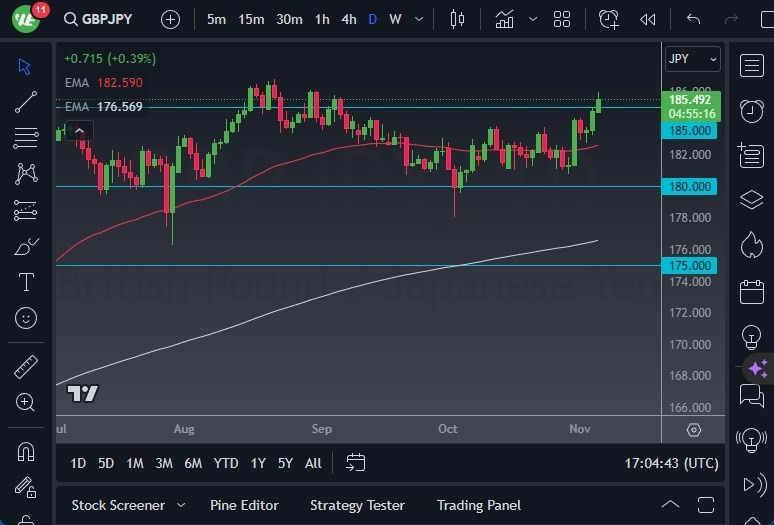Click the EMA 182.590 indicator label

coord(104,82)
